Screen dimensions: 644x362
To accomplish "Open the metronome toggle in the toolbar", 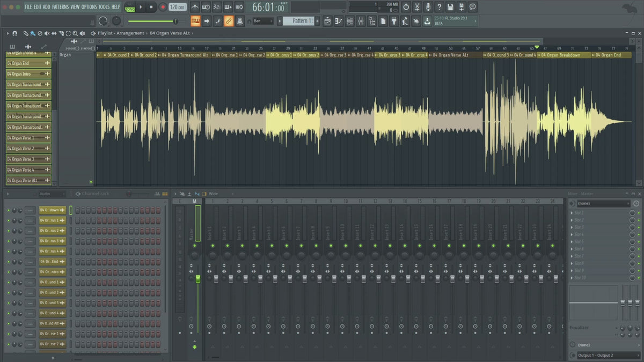I will [x=194, y=7].
